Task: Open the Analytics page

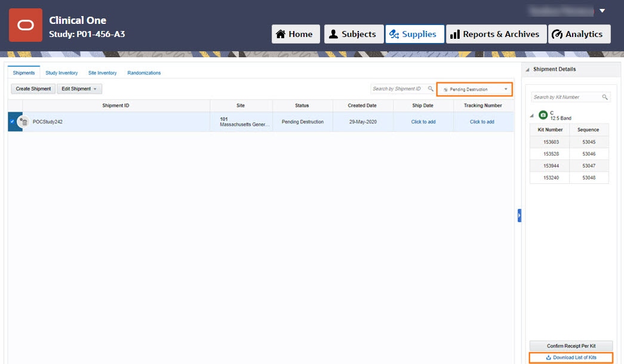Action: click(x=579, y=34)
